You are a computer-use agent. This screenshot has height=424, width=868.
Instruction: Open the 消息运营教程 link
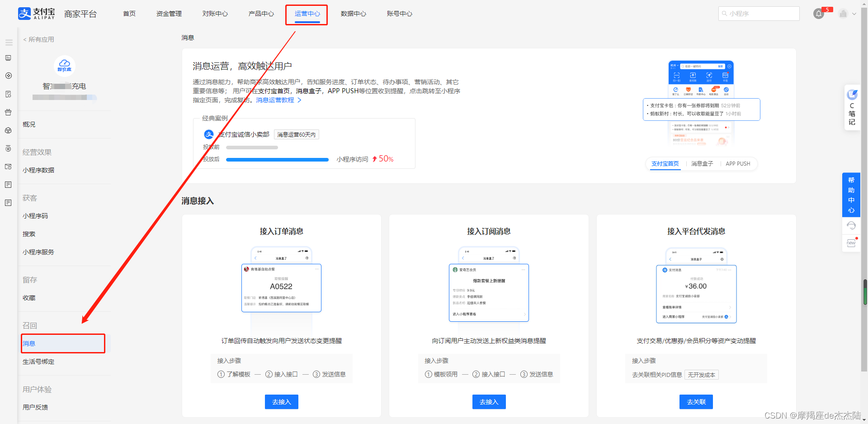pyautogui.click(x=278, y=100)
